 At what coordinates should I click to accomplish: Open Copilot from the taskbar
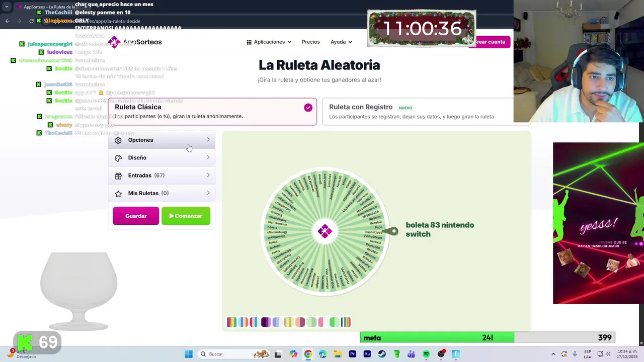[x=293, y=354]
